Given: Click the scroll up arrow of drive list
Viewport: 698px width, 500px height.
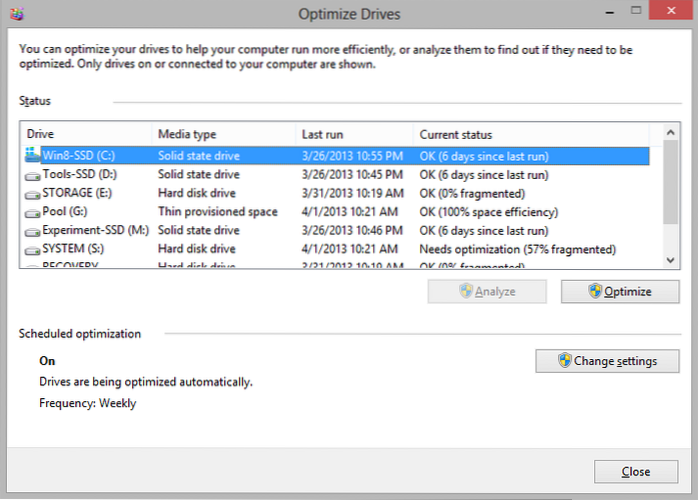Looking at the screenshot, I should (671, 132).
